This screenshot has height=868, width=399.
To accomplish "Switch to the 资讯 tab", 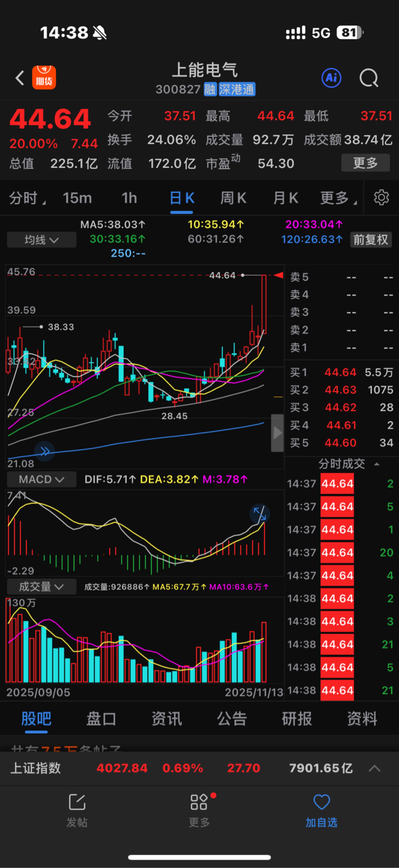I will [x=166, y=719].
